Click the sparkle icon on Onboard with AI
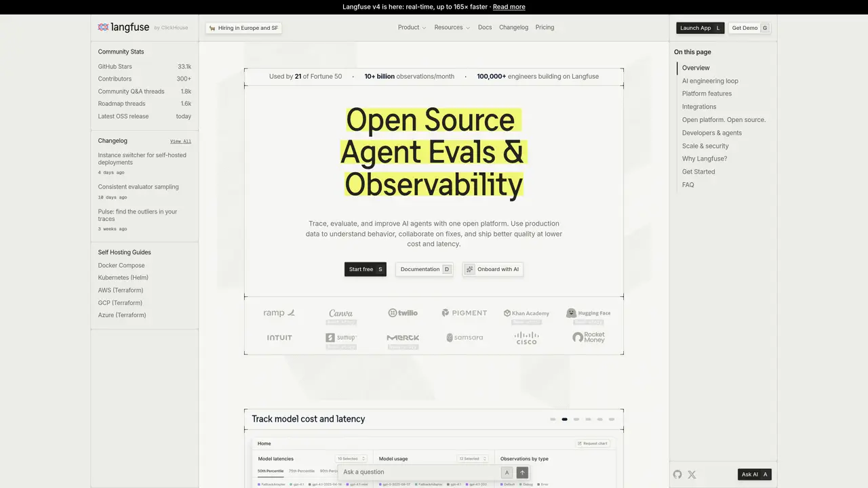Viewport: 868px width, 488px height. point(469,269)
